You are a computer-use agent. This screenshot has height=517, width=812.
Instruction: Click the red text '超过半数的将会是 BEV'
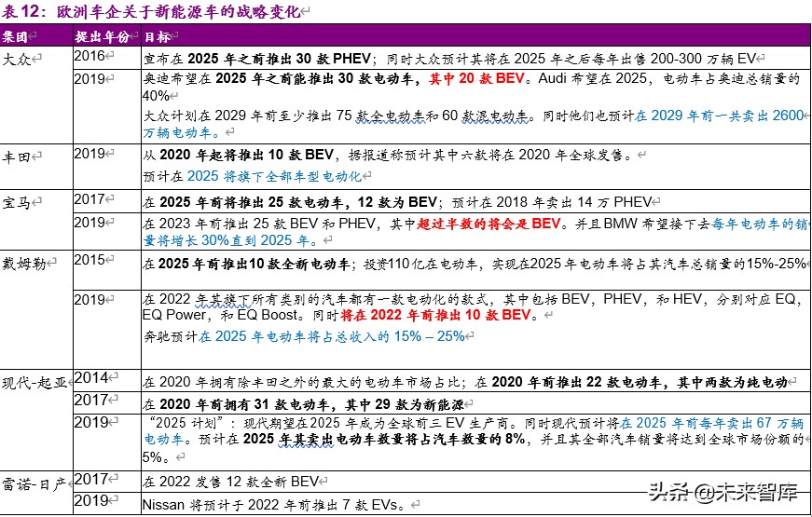point(489,224)
